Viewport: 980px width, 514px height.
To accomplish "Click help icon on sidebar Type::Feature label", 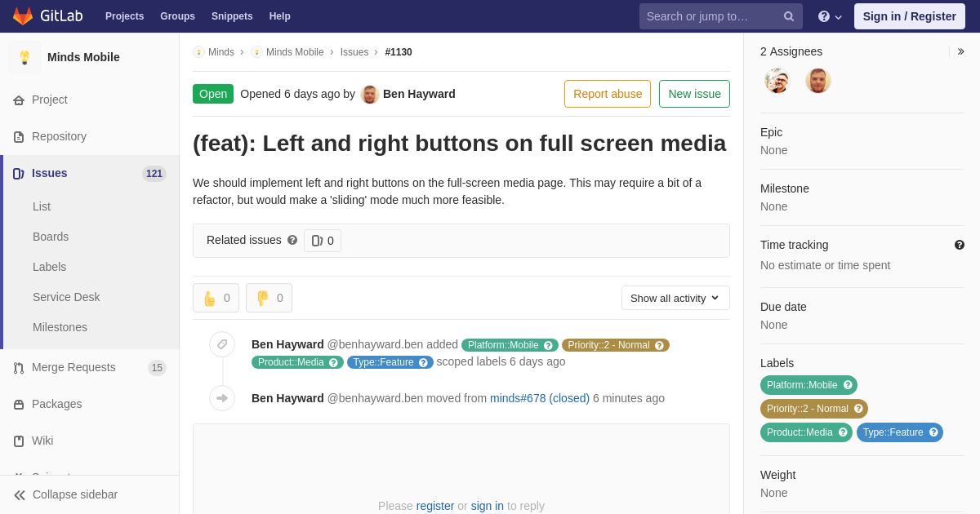I will [x=933, y=432].
